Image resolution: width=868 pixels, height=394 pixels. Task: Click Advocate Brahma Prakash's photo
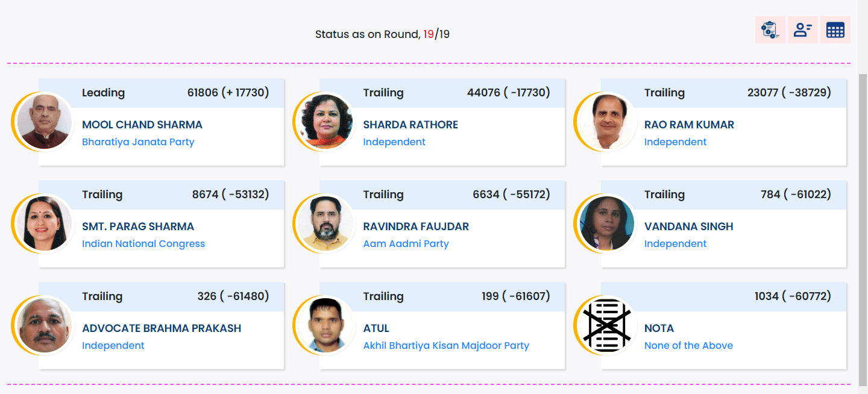click(43, 325)
